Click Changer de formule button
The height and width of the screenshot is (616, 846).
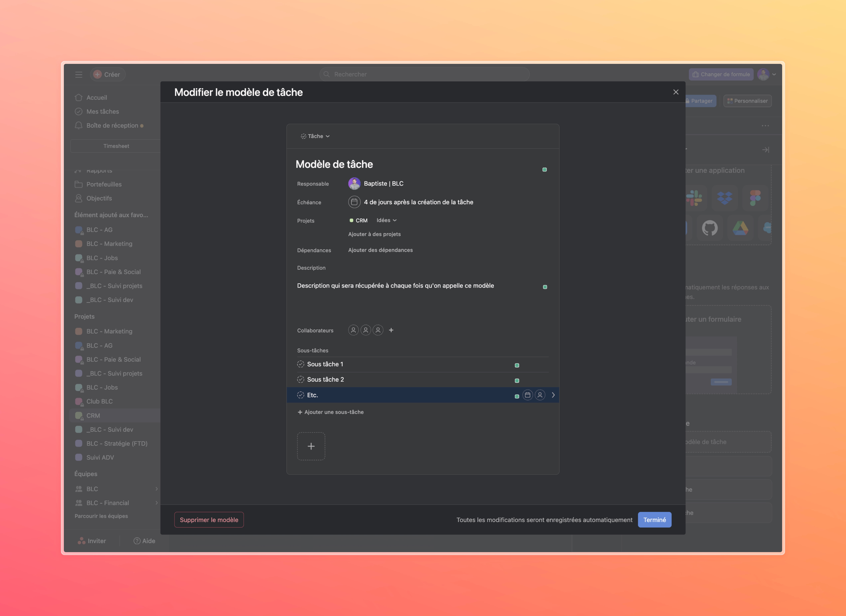(721, 74)
